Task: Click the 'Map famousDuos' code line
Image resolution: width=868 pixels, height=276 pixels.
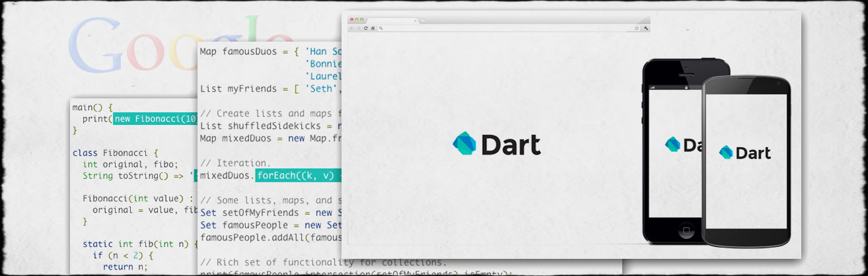Action: (271, 51)
